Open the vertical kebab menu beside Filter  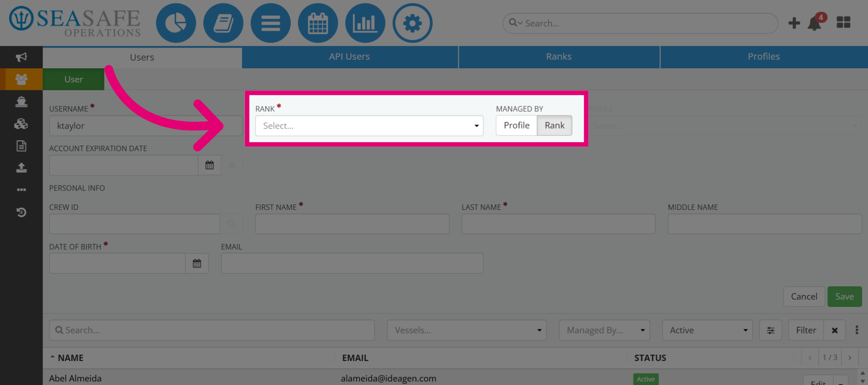pyautogui.click(x=857, y=330)
